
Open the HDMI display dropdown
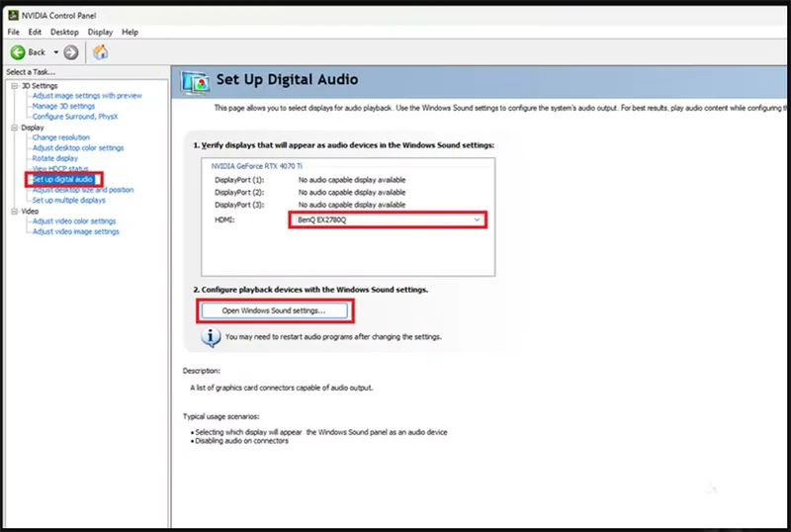(388, 219)
